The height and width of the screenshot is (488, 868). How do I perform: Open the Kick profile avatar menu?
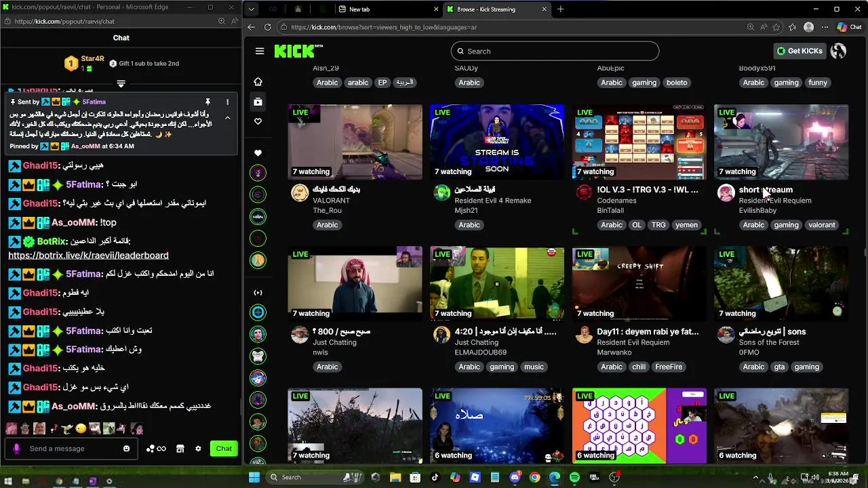tap(839, 51)
